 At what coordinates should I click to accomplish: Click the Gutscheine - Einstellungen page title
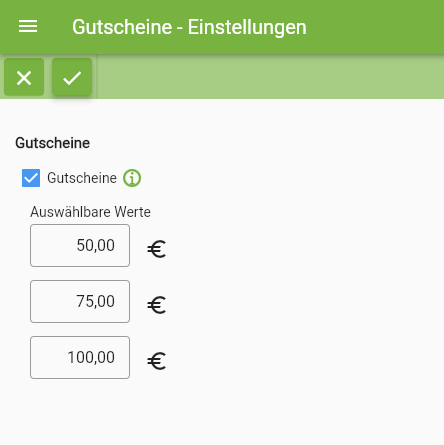189,27
